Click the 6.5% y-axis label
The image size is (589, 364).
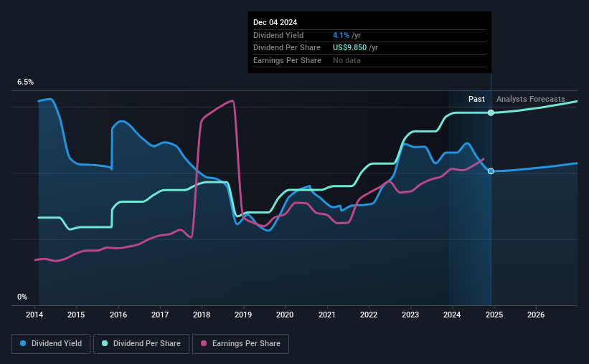[x=26, y=82]
